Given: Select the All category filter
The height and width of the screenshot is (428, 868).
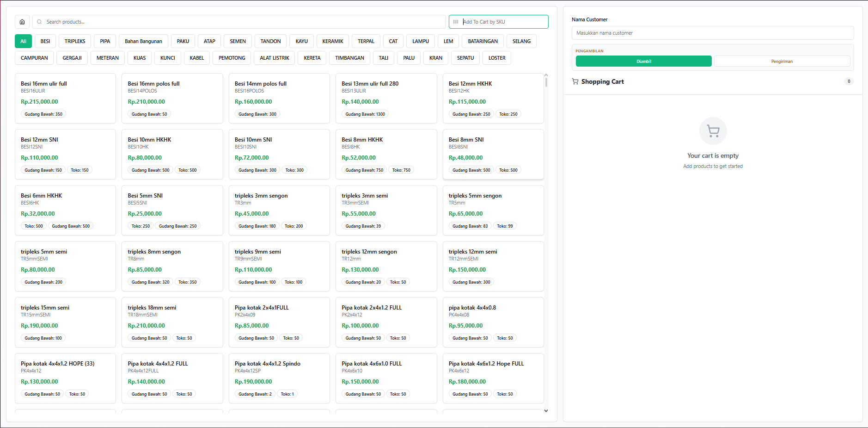Looking at the screenshot, I should click(x=23, y=41).
